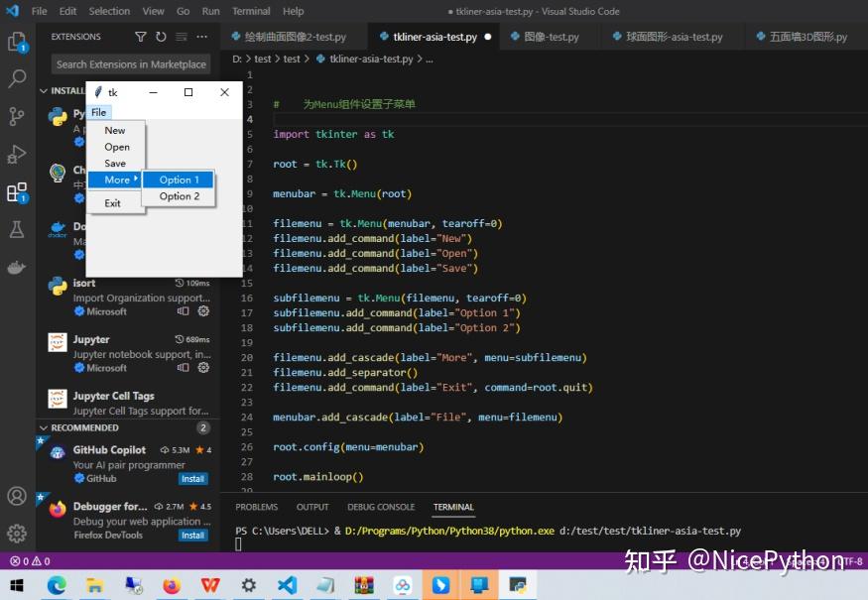Click the filter funnel icon in Extensions panel
The width and height of the screenshot is (868, 600).
pyautogui.click(x=142, y=36)
